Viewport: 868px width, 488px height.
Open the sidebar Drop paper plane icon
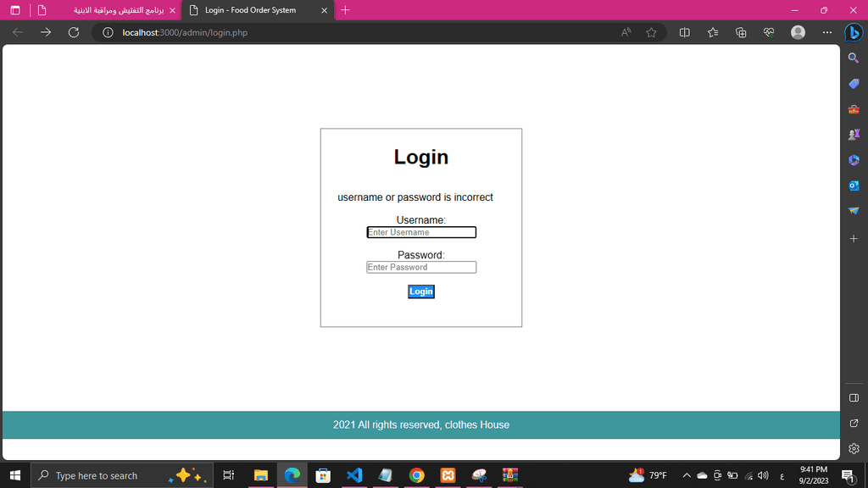click(854, 211)
